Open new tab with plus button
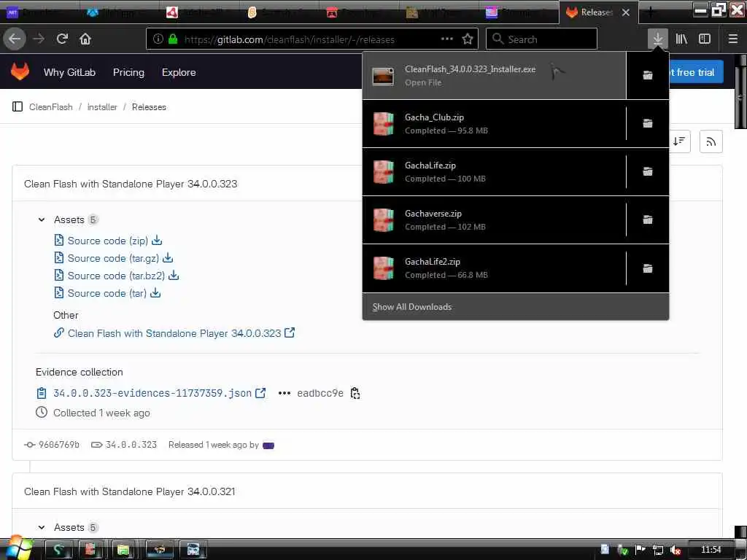The width and height of the screenshot is (747, 560). tap(651, 12)
